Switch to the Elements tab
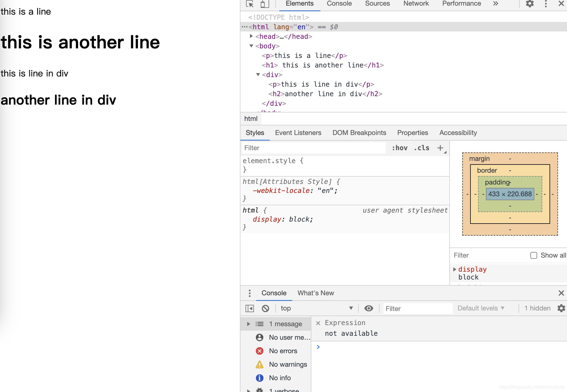Image resolution: width=567 pixels, height=392 pixels. click(x=300, y=4)
